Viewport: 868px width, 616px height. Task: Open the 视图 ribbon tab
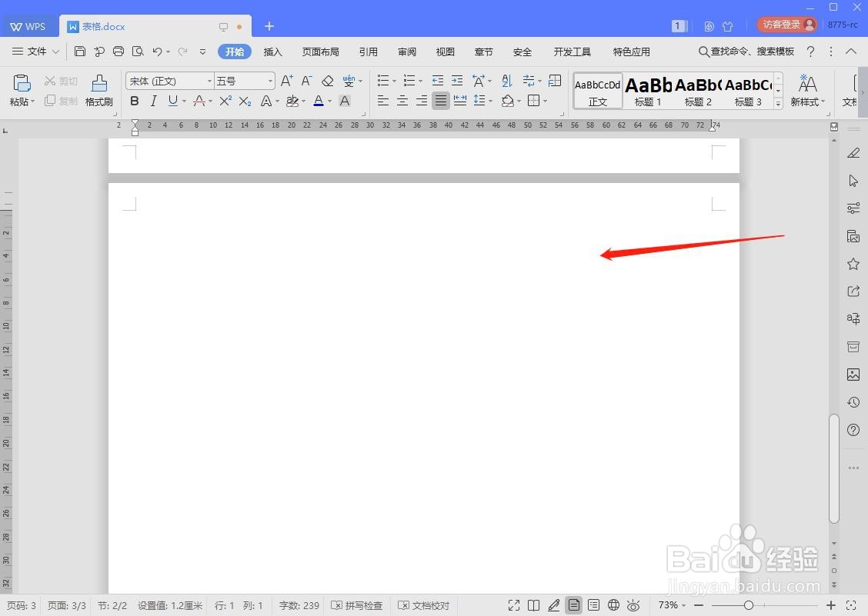[445, 52]
